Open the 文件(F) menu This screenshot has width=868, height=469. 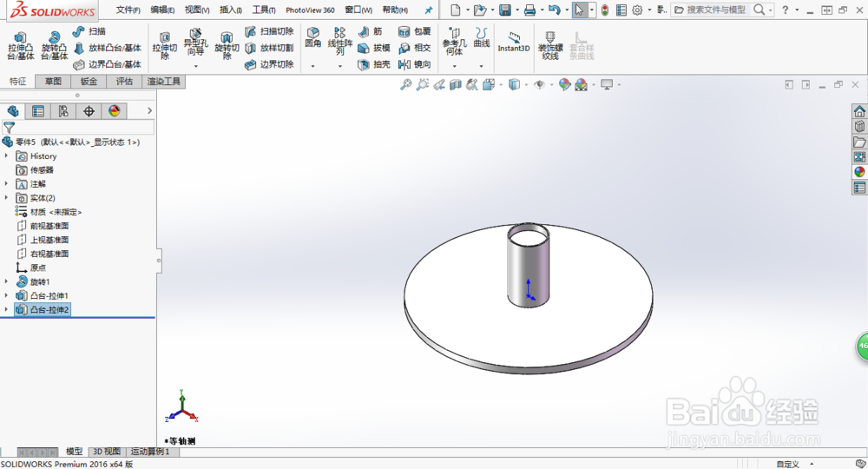tap(128, 10)
